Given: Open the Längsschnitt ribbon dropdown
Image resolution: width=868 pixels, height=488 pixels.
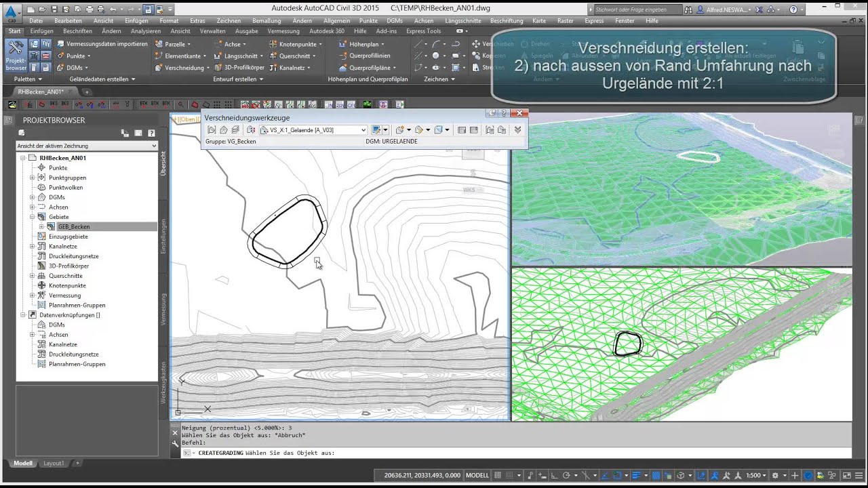Looking at the screenshot, I should 239,56.
